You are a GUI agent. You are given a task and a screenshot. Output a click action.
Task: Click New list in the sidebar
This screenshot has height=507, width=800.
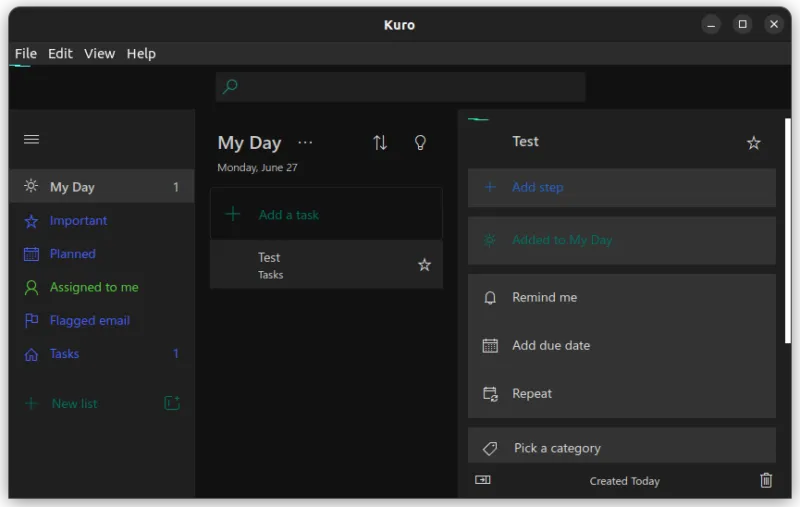(x=75, y=403)
